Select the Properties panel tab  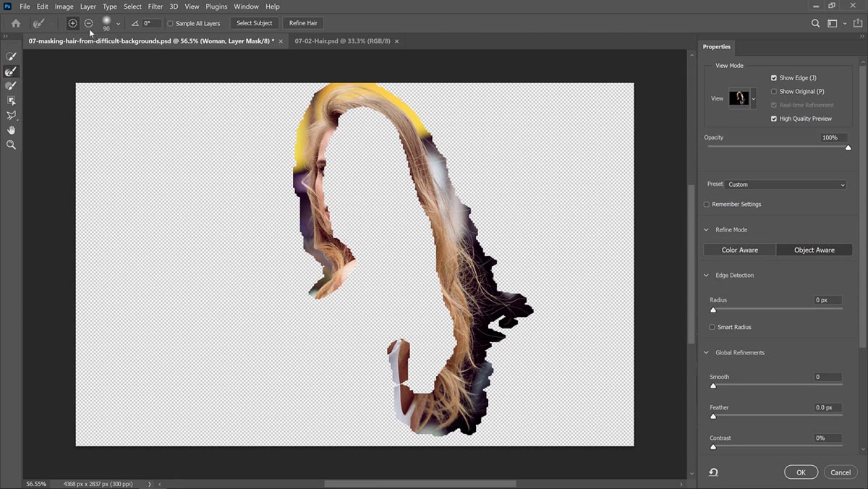717,46
